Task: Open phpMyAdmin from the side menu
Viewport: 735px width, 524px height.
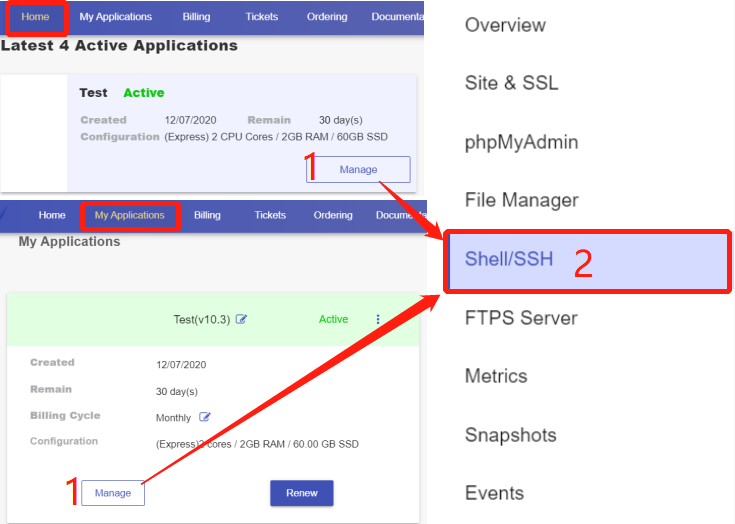Action: click(521, 142)
